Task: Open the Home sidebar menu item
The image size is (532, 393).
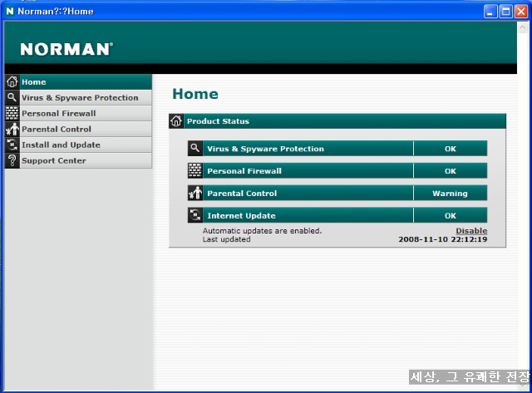Action: coord(78,81)
